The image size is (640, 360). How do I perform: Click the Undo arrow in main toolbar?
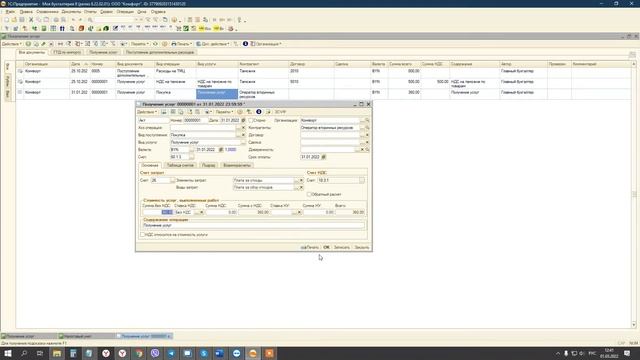pos(73,20)
